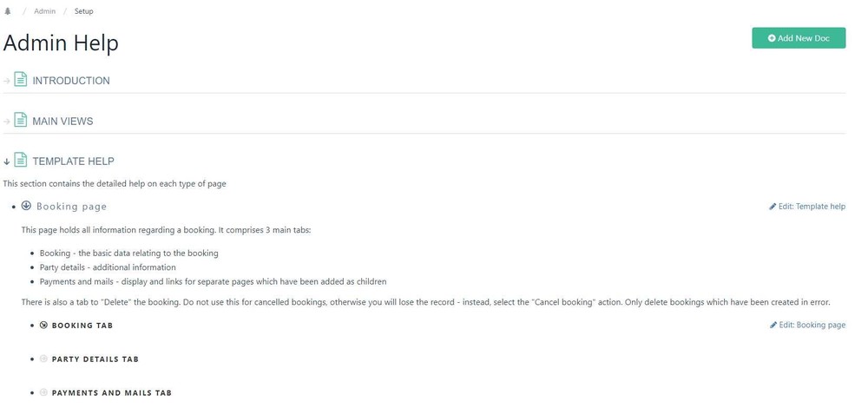Click the Introduction document icon
This screenshot has height=415, width=868.
coord(21,80)
